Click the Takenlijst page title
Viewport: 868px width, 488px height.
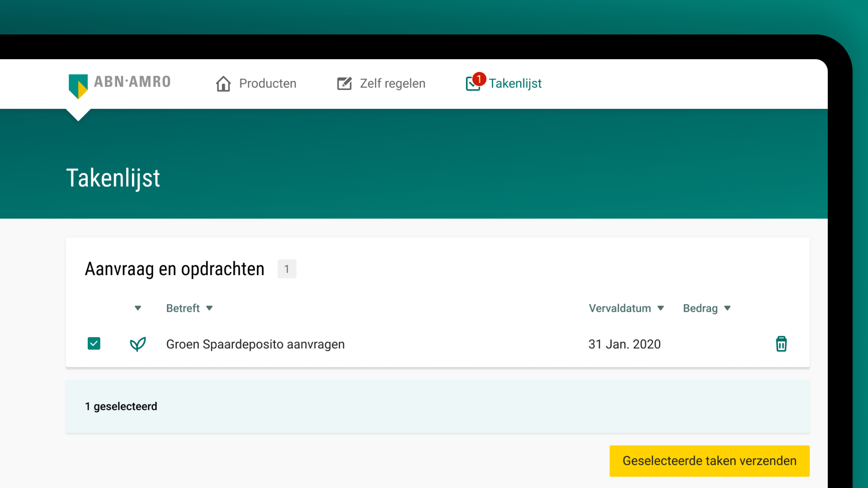click(x=113, y=178)
